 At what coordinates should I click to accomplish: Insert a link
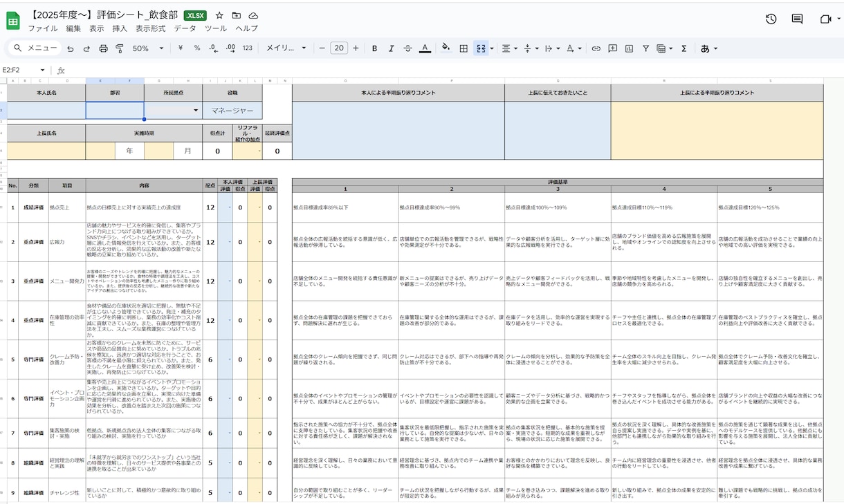pyautogui.click(x=596, y=48)
